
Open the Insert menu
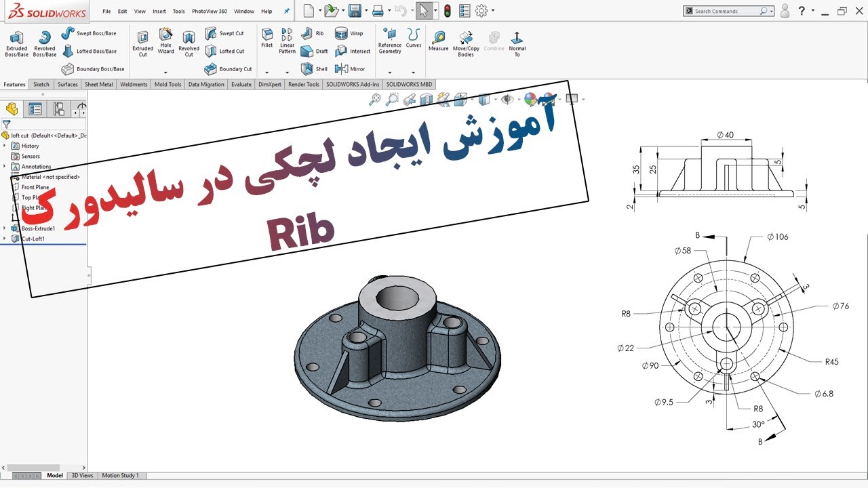pyautogui.click(x=159, y=12)
